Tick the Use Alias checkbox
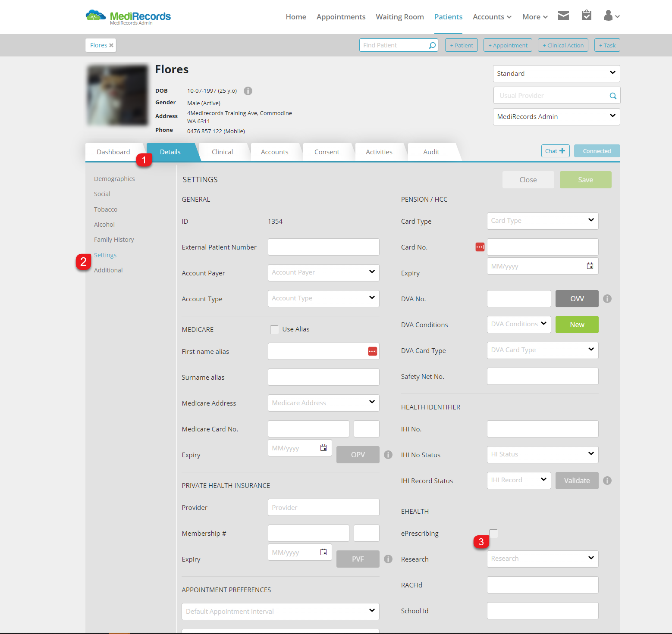The image size is (672, 634). tap(274, 330)
